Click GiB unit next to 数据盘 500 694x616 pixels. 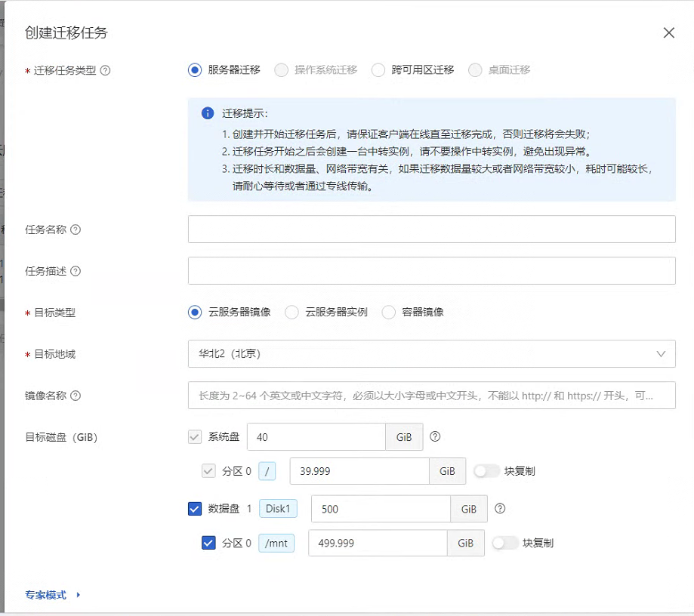469,509
